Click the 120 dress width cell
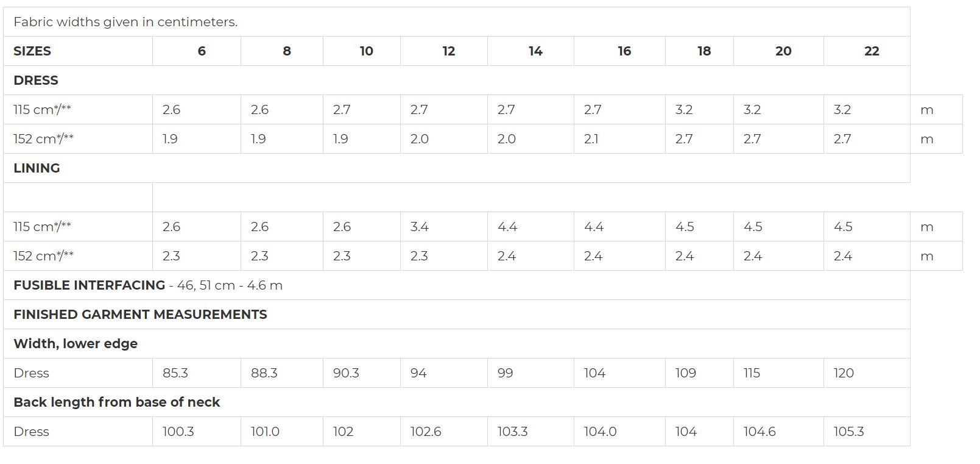 pyautogui.click(x=867, y=373)
